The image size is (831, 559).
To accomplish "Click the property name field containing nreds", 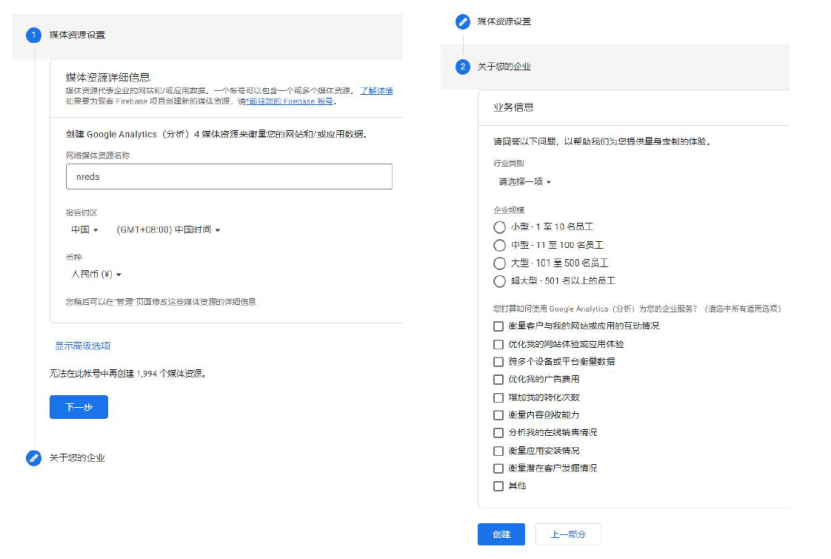I will click(x=229, y=176).
